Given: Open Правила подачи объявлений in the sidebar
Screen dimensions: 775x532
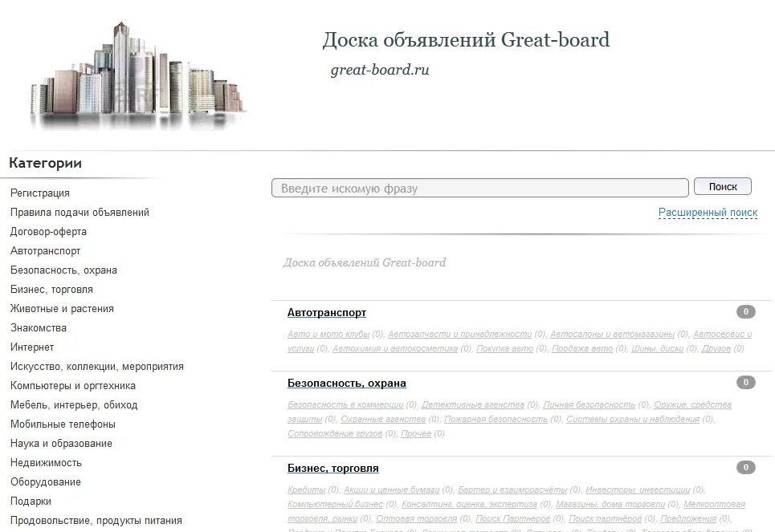Looking at the screenshot, I should (80, 213).
